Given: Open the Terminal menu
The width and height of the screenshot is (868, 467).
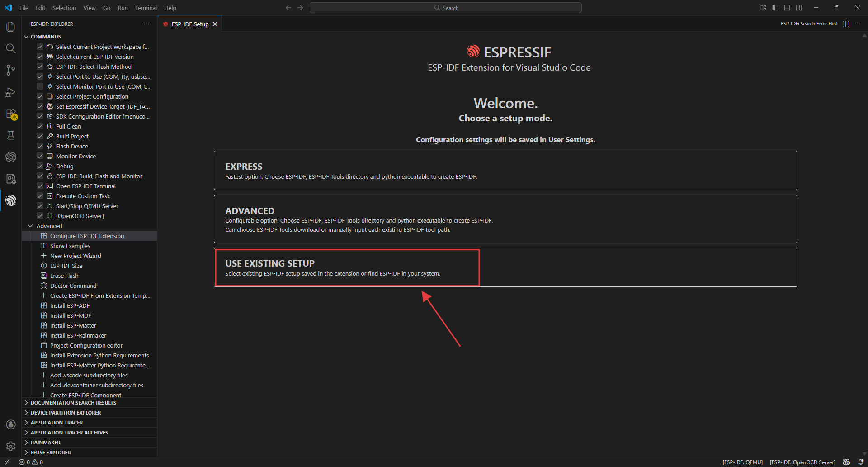Looking at the screenshot, I should click(x=146, y=8).
